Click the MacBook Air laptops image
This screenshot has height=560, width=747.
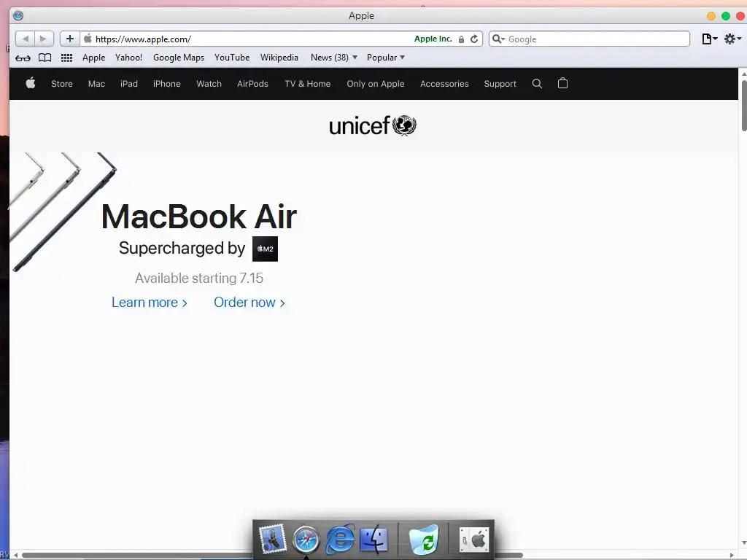click(x=63, y=211)
